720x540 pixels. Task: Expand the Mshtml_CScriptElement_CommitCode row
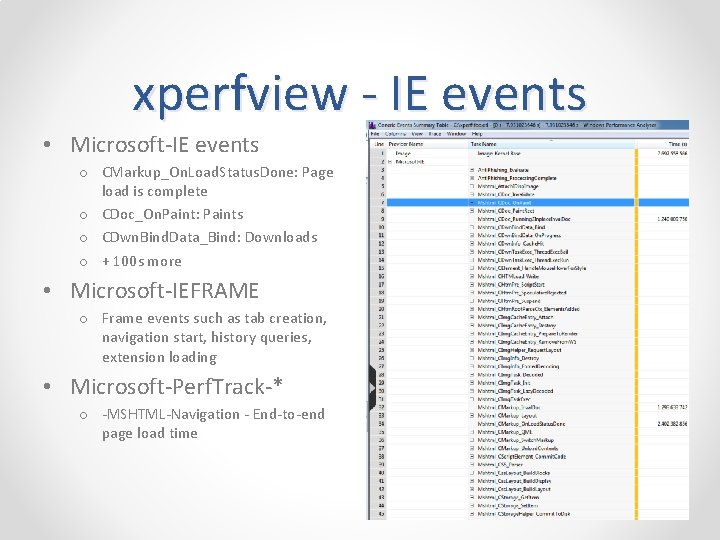point(472,457)
